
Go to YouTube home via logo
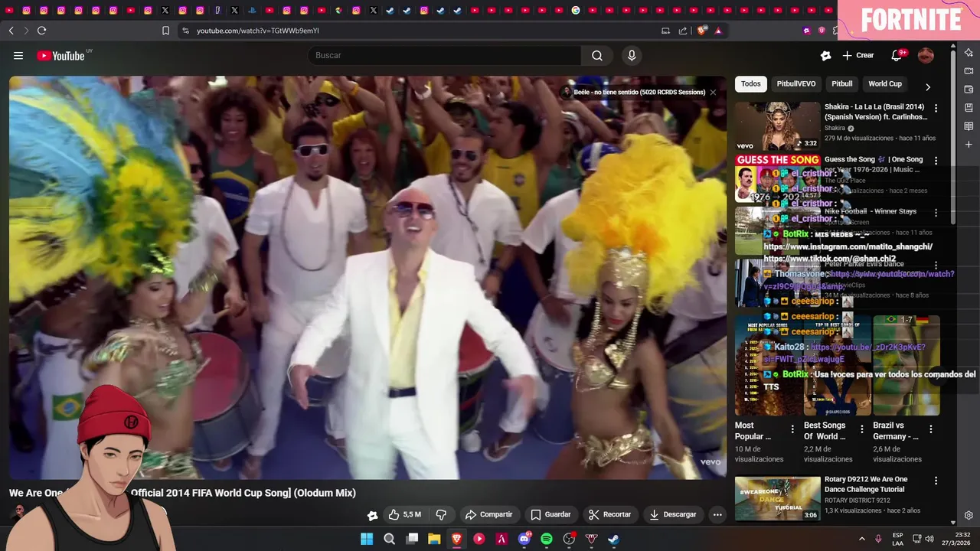point(60,55)
